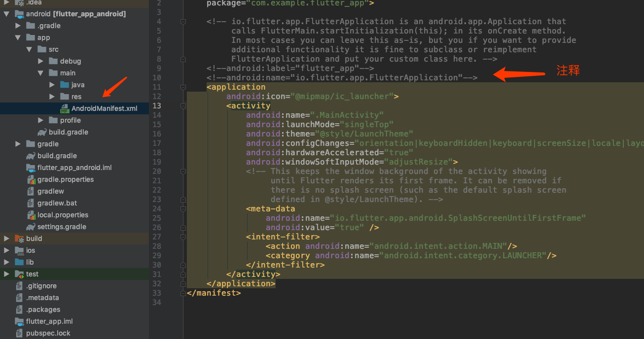Image resolution: width=644 pixels, height=339 pixels.
Task: Click the .packages file icon
Action: point(19,309)
